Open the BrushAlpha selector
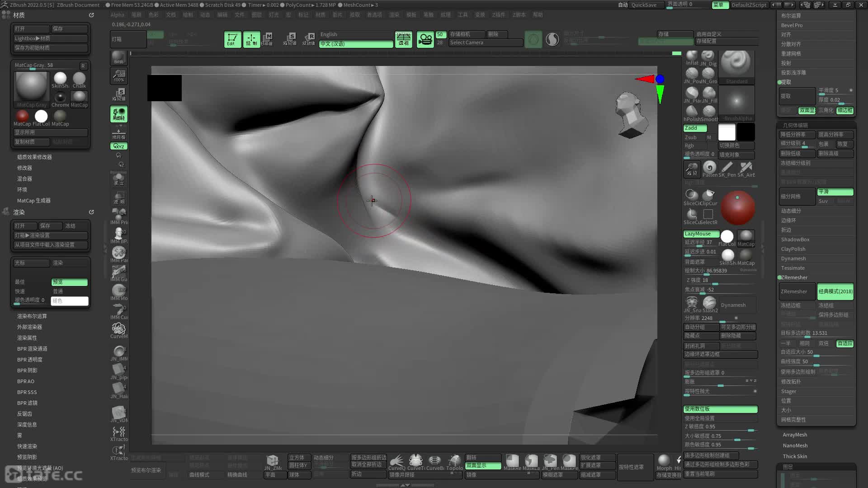The height and width of the screenshot is (488, 868). click(x=736, y=104)
